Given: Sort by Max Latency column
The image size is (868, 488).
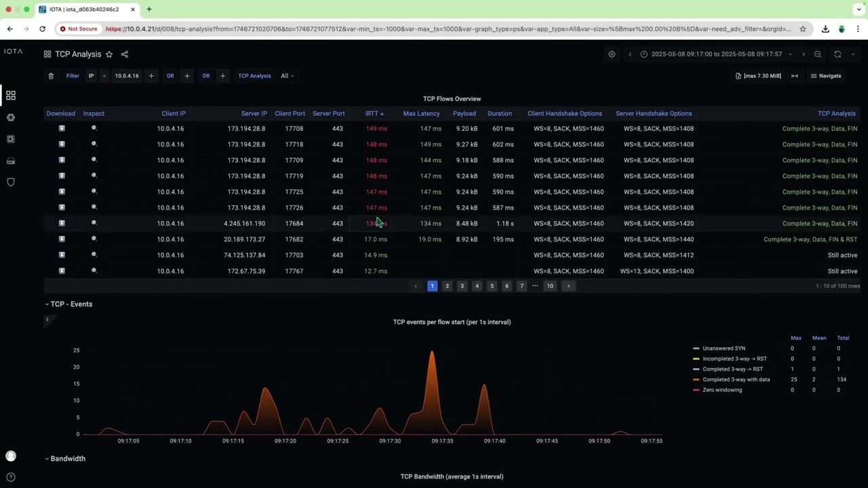Looking at the screenshot, I should (421, 113).
